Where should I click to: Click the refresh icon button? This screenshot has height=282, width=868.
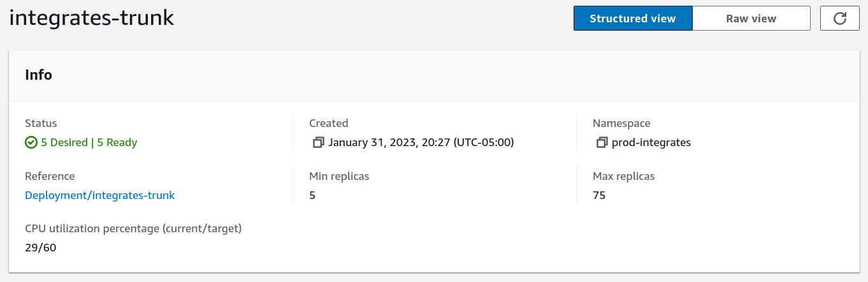point(840,19)
